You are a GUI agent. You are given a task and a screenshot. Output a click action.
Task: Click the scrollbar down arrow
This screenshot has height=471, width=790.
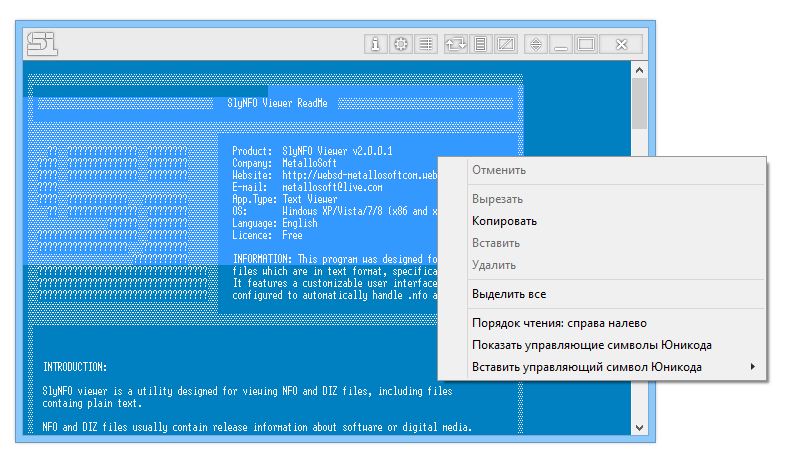click(x=639, y=427)
